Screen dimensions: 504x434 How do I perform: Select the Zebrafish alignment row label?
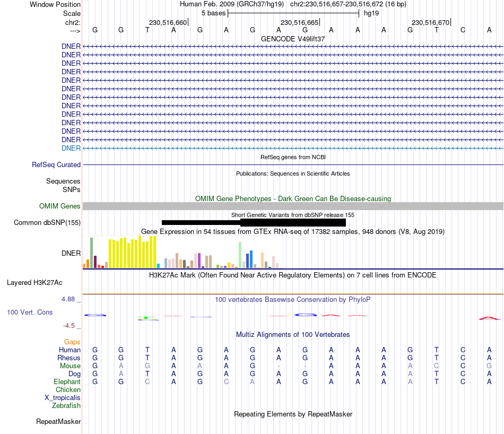(66, 406)
